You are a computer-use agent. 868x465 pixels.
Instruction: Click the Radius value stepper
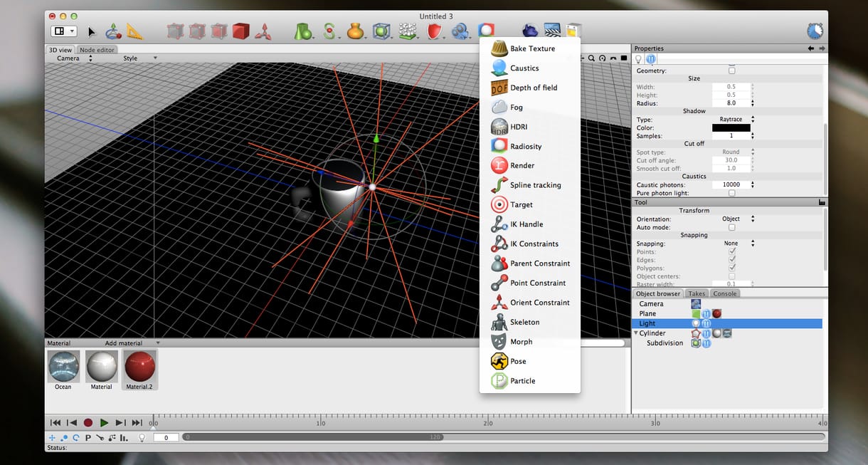pos(753,103)
